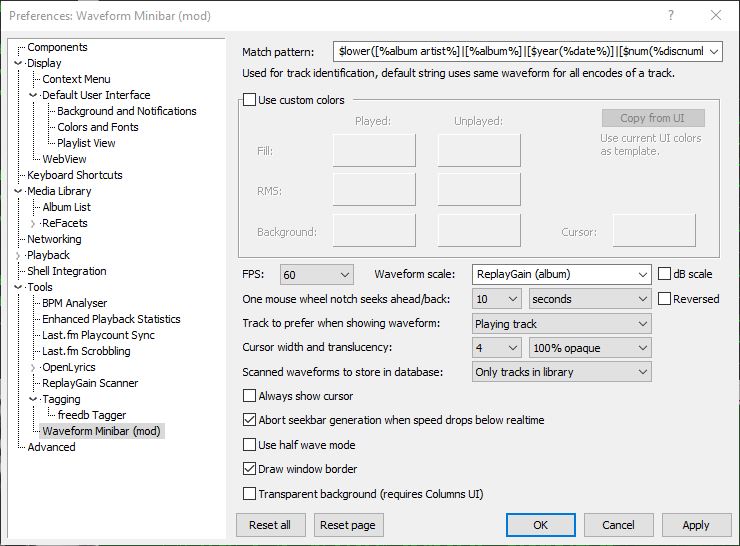Toggle the dB scale checkbox
The height and width of the screenshot is (546, 740).
click(x=665, y=274)
